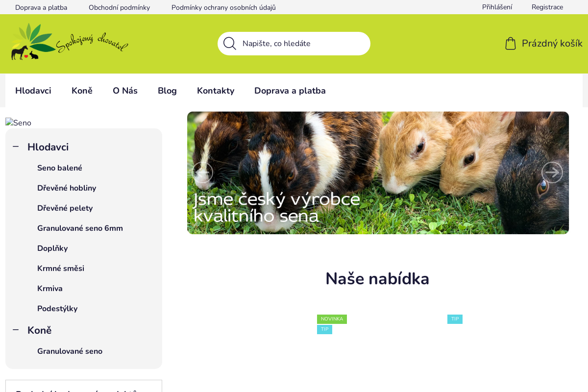588x392 pixels.
Task: Open the Koně navigation menu
Action: tap(82, 91)
